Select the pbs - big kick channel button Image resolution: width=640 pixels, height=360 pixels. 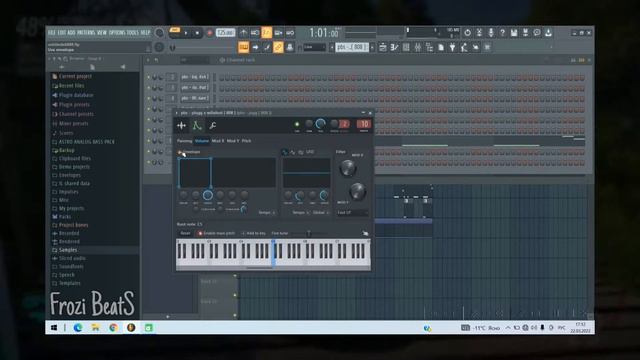click(195, 77)
